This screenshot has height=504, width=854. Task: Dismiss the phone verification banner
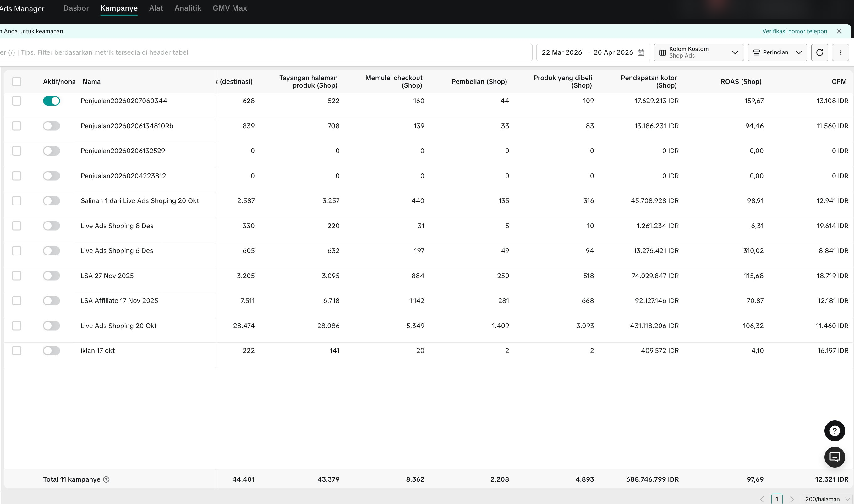[x=839, y=31]
